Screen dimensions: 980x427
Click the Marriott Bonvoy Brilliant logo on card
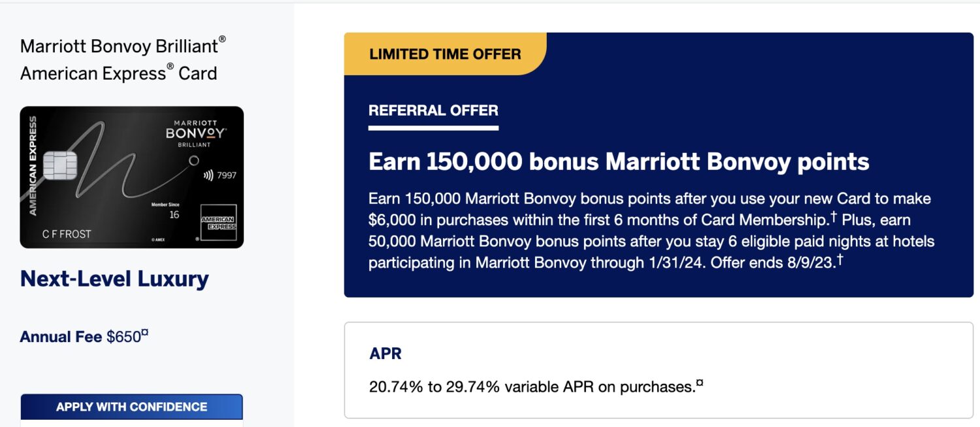[196, 133]
